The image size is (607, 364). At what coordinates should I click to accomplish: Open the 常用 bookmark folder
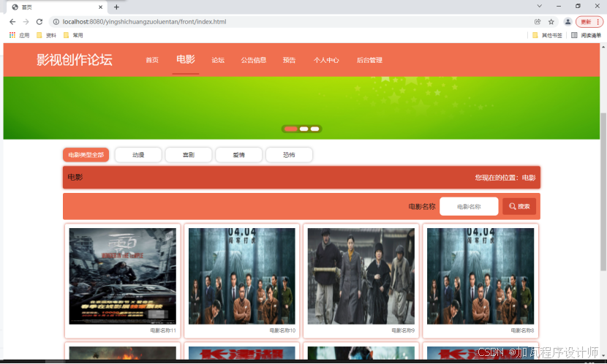73,35
